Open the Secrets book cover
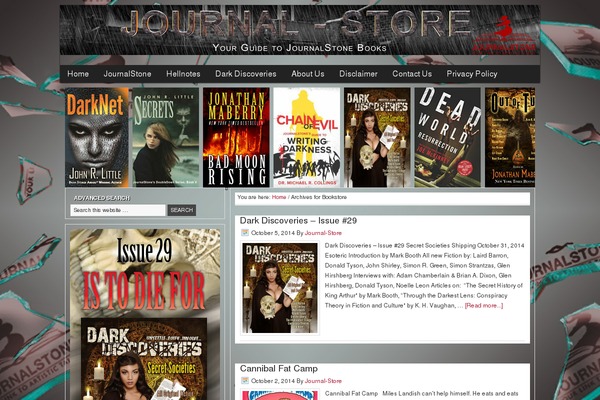The image size is (600, 400). [166, 137]
